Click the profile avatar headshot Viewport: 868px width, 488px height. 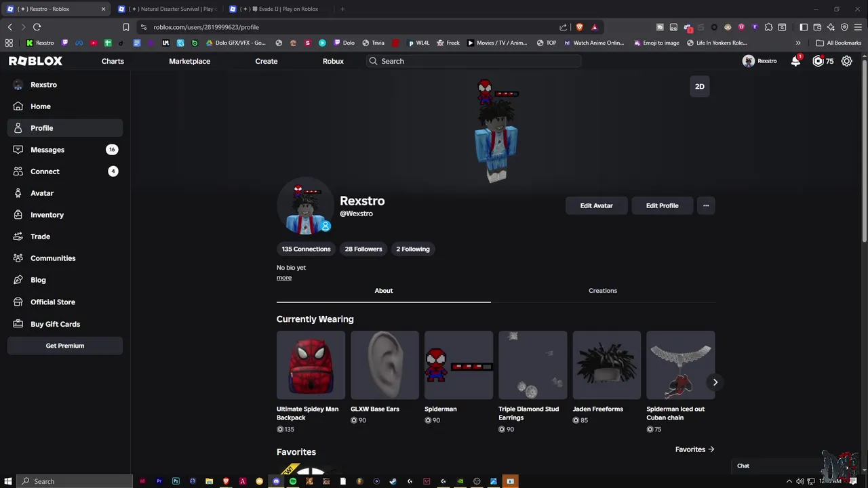point(305,207)
